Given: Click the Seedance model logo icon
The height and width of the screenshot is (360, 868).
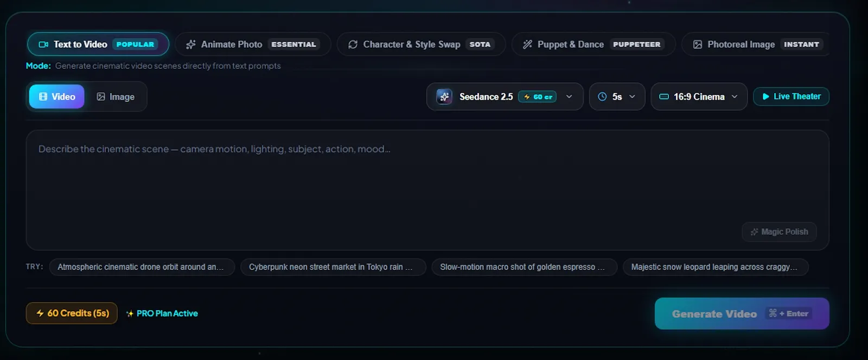Looking at the screenshot, I should point(444,97).
